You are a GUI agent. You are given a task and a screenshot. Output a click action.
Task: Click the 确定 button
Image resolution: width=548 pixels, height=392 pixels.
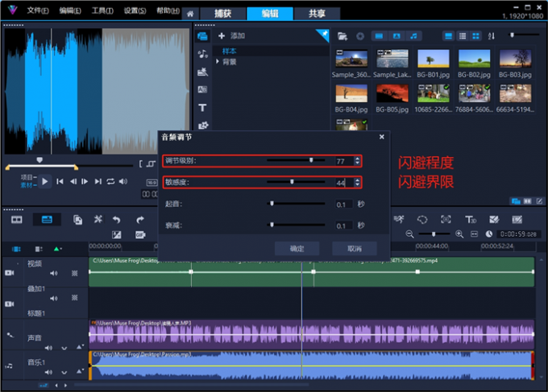[297, 249]
